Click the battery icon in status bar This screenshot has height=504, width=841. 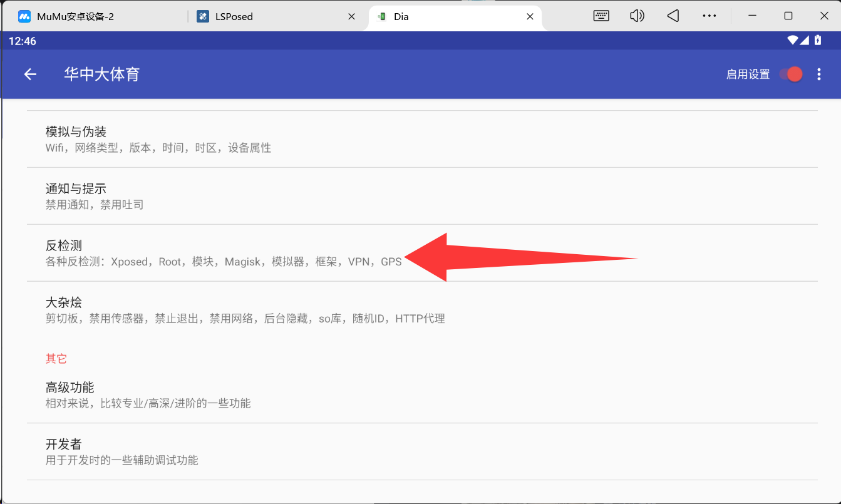[817, 41]
